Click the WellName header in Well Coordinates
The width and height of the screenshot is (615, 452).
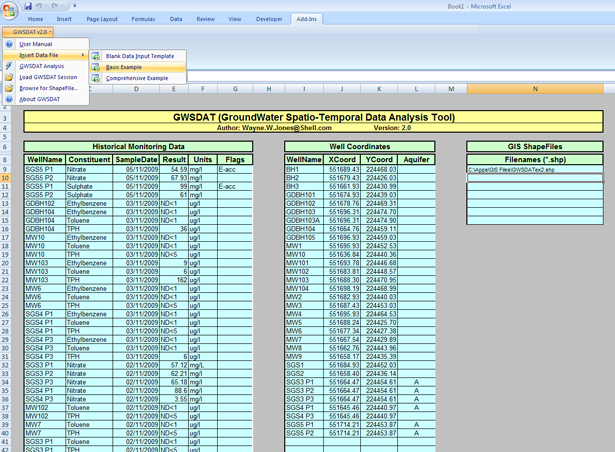(x=303, y=159)
